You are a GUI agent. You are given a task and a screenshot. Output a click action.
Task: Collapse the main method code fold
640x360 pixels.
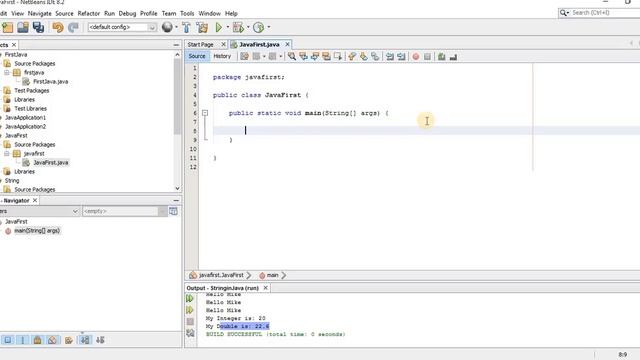205,113
